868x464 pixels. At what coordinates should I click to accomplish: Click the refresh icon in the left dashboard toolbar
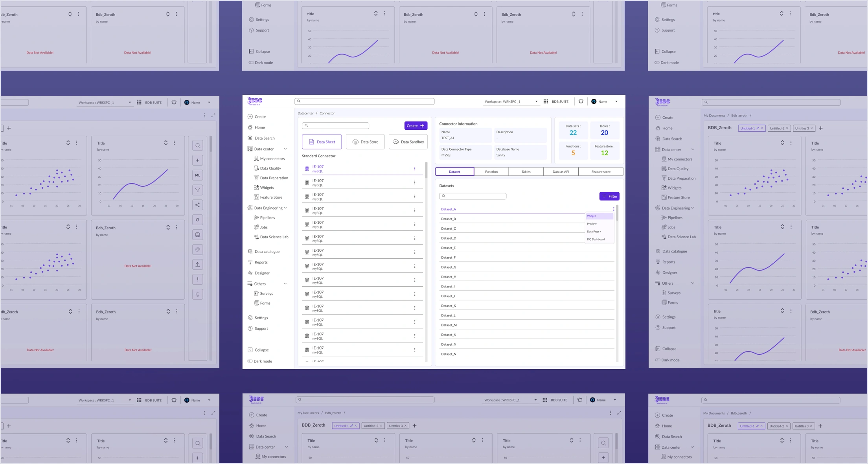(x=197, y=220)
